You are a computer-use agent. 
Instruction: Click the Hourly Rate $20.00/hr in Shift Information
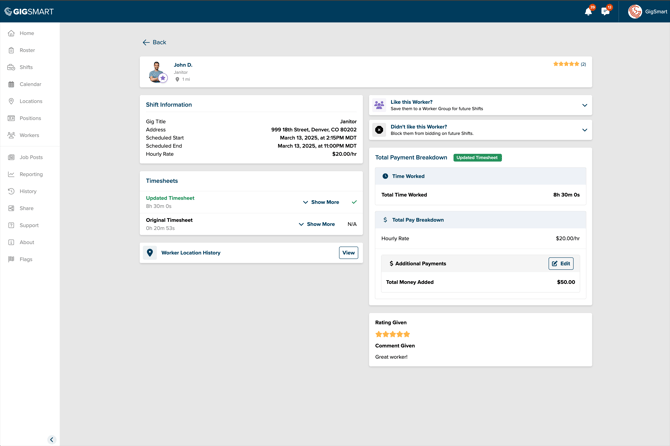344,154
